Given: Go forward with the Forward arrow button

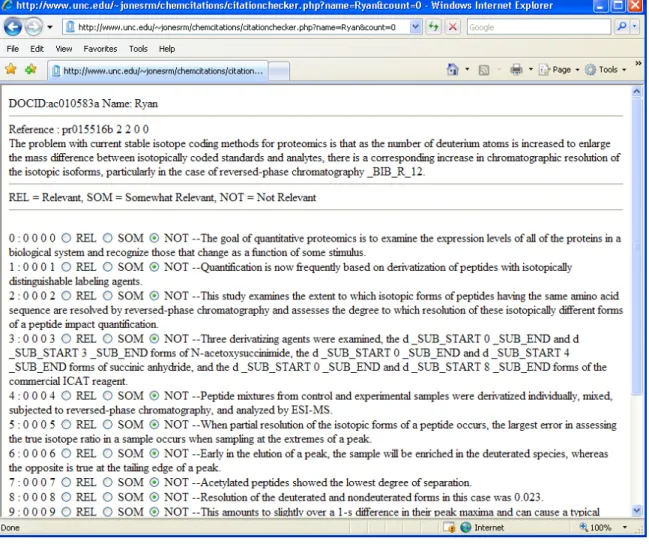Looking at the screenshot, I should [34, 27].
